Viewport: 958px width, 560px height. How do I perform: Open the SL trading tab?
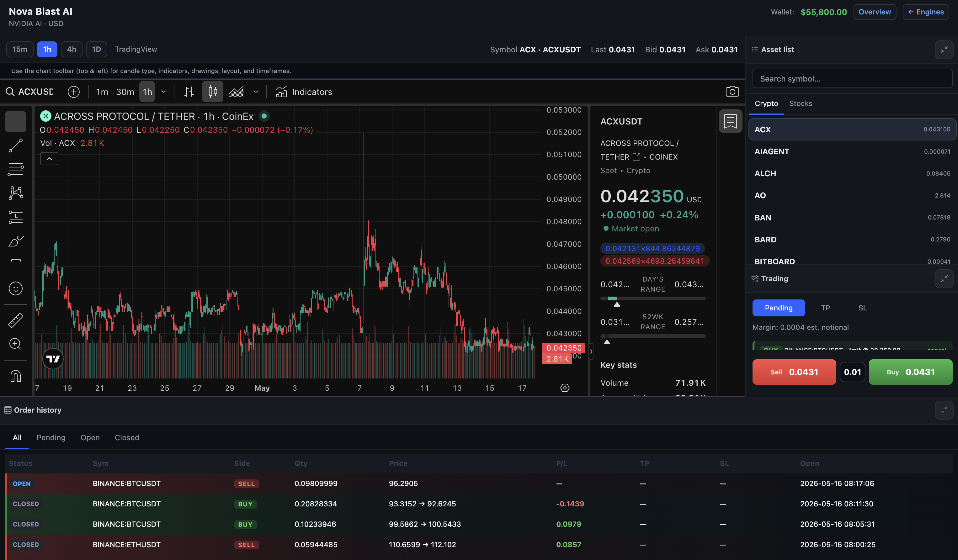tap(862, 308)
